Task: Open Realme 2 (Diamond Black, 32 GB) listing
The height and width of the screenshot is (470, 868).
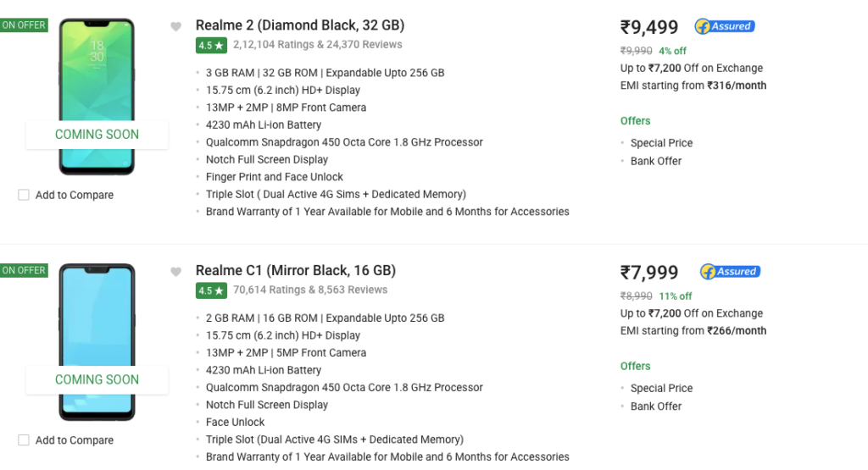Action: click(x=300, y=25)
